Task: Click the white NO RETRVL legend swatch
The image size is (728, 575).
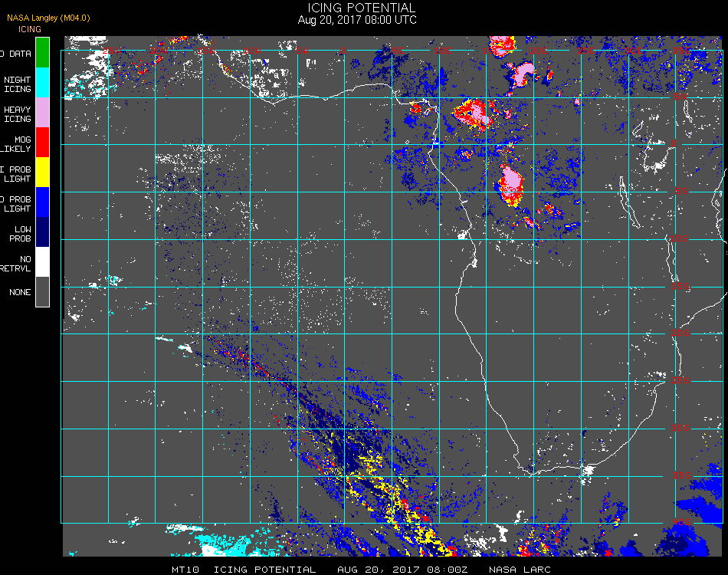Action: click(x=42, y=262)
